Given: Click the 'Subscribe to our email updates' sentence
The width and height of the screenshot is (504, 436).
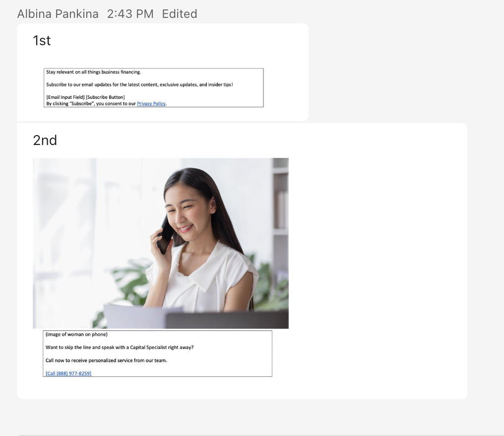Looking at the screenshot, I should click(x=139, y=84).
